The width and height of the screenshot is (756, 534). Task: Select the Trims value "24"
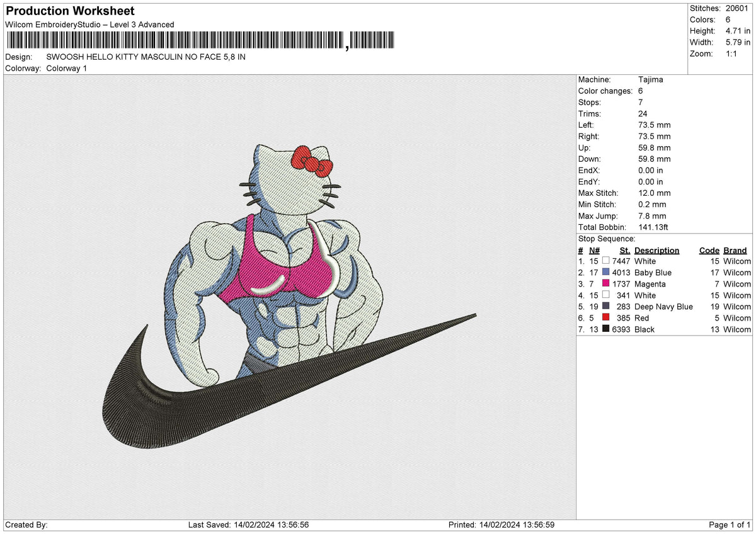(643, 113)
